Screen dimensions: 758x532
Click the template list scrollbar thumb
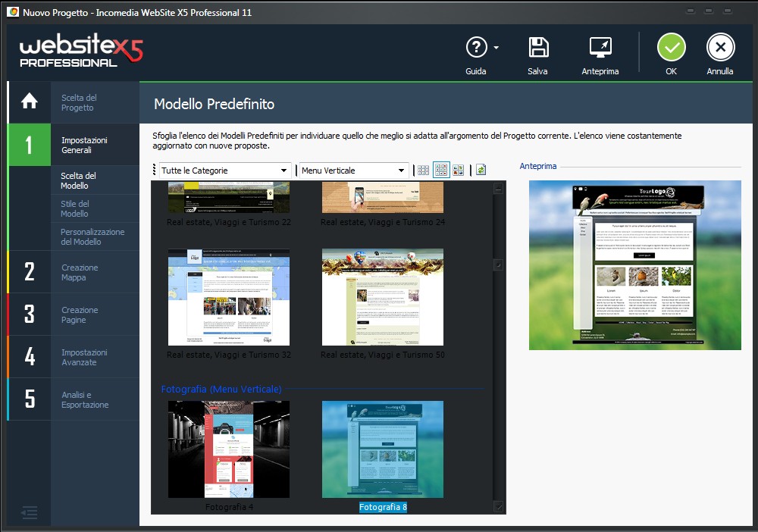[499, 264]
